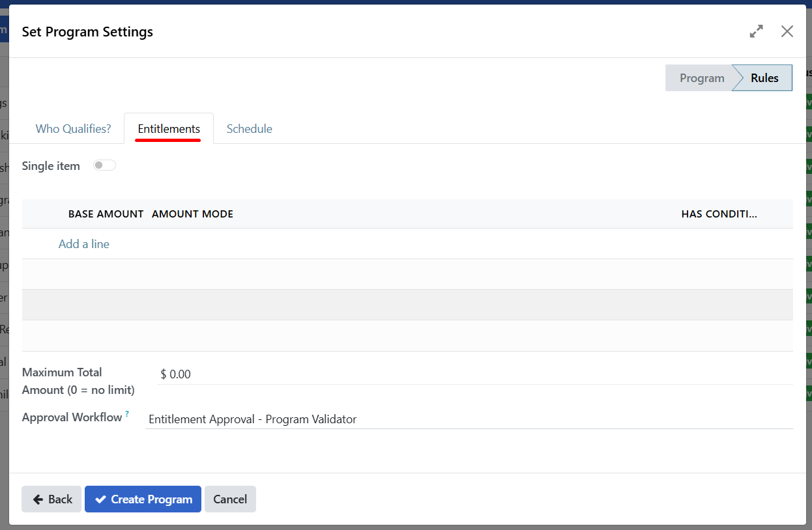Image resolution: width=812 pixels, height=530 pixels.
Task: Expand the dialog to fullscreen
Action: [x=756, y=31]
